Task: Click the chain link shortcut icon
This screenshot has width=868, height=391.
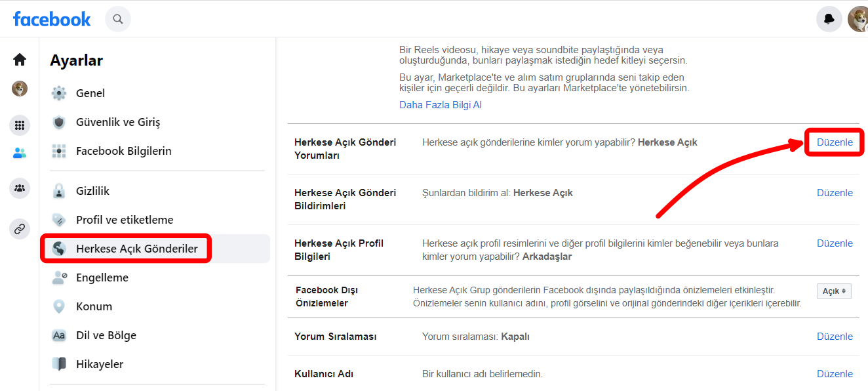Action: [20, 229]
